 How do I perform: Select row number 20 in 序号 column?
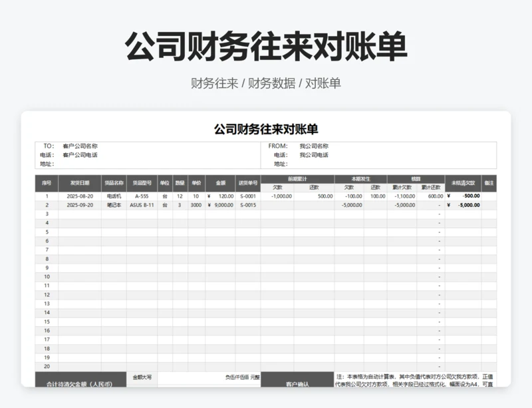click(47, 367)
